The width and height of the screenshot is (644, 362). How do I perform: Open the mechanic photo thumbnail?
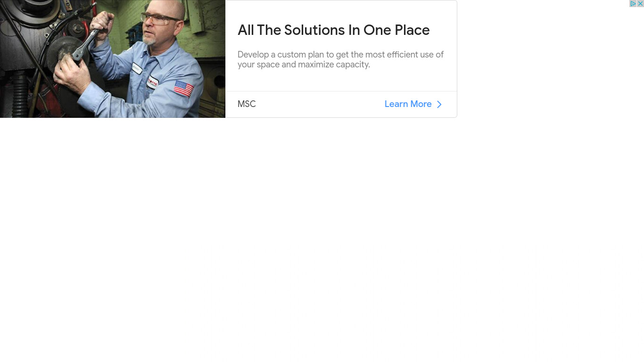pos(113,59)
